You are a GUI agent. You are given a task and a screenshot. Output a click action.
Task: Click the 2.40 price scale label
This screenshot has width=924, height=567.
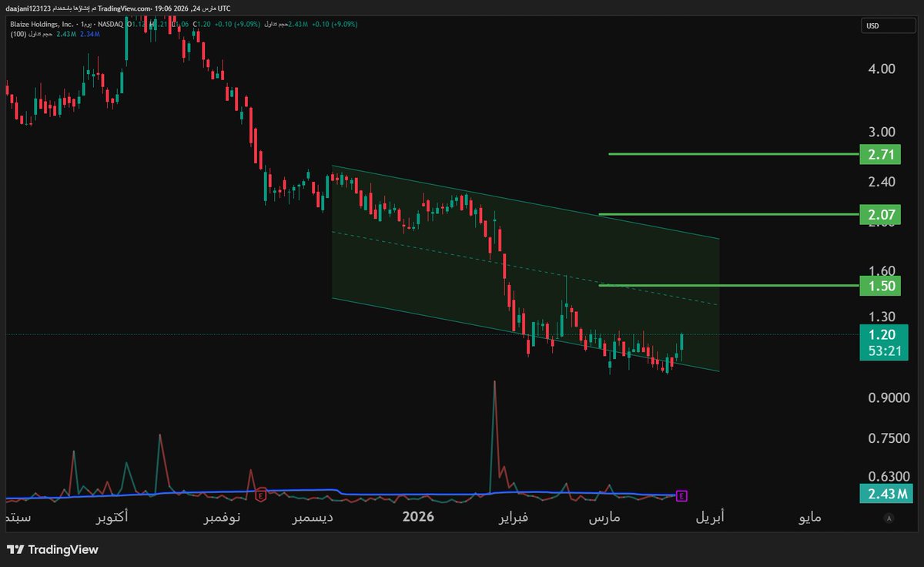[881, 182]
